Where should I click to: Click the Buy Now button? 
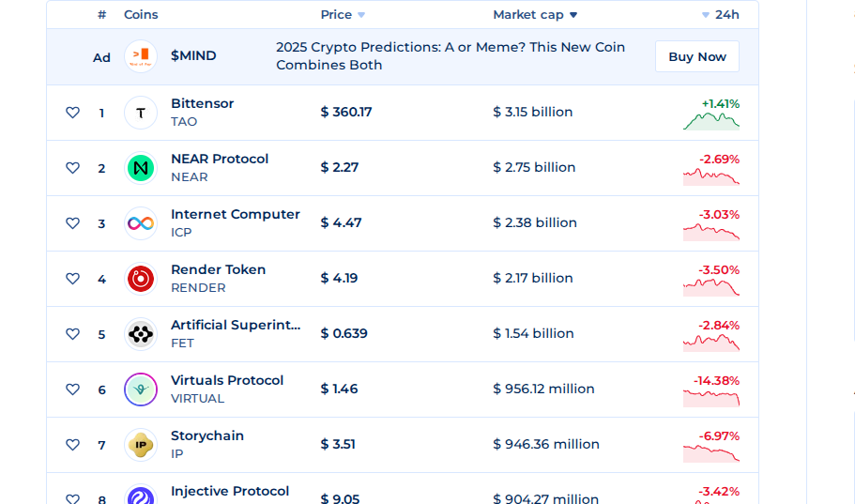tap(697, 56)
